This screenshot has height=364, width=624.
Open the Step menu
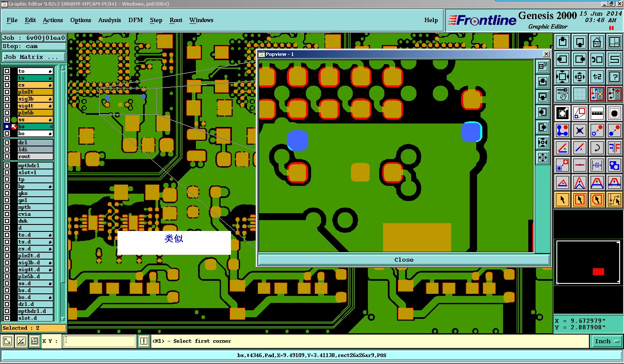click(x=156, y=20)
